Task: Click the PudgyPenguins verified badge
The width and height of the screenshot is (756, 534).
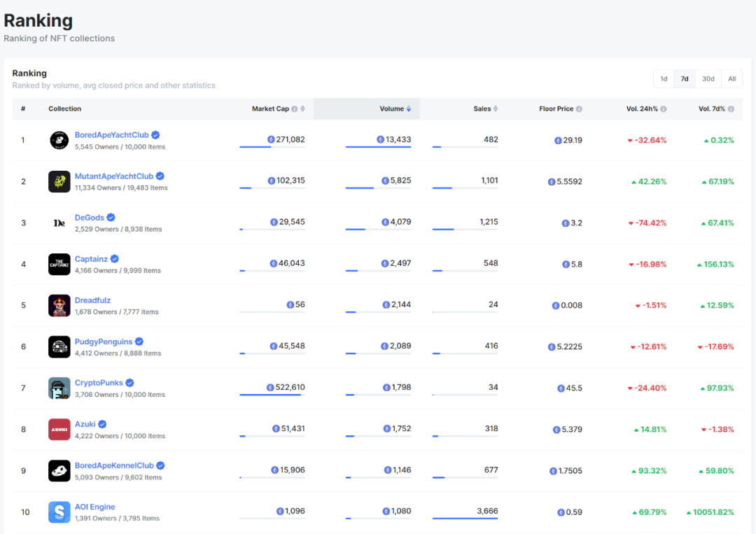Action: (139, 342)
